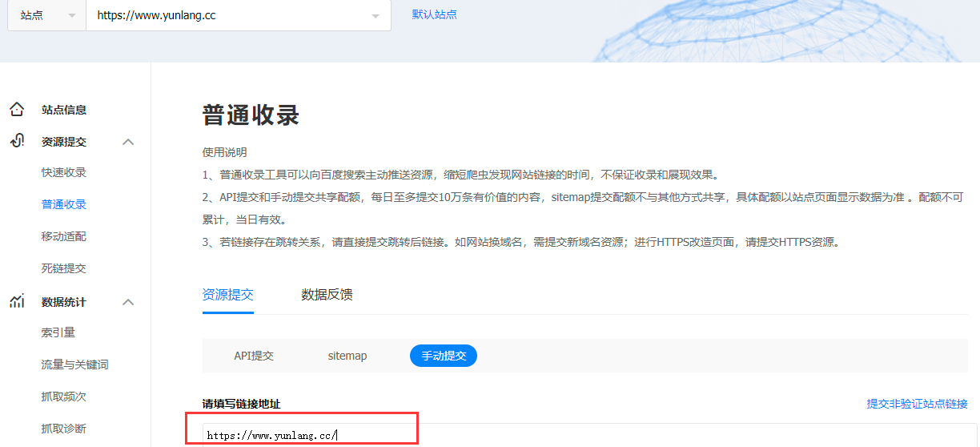Open 抓取频次 in the sidebar
The height and width of the screenshot is (447, 980).
(64, 397)
